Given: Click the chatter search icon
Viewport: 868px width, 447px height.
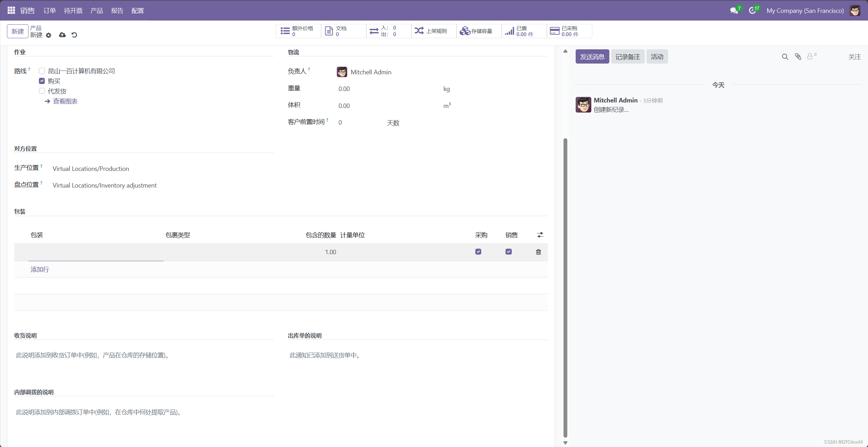Looking at the screenshot, I should coord(785,57).
